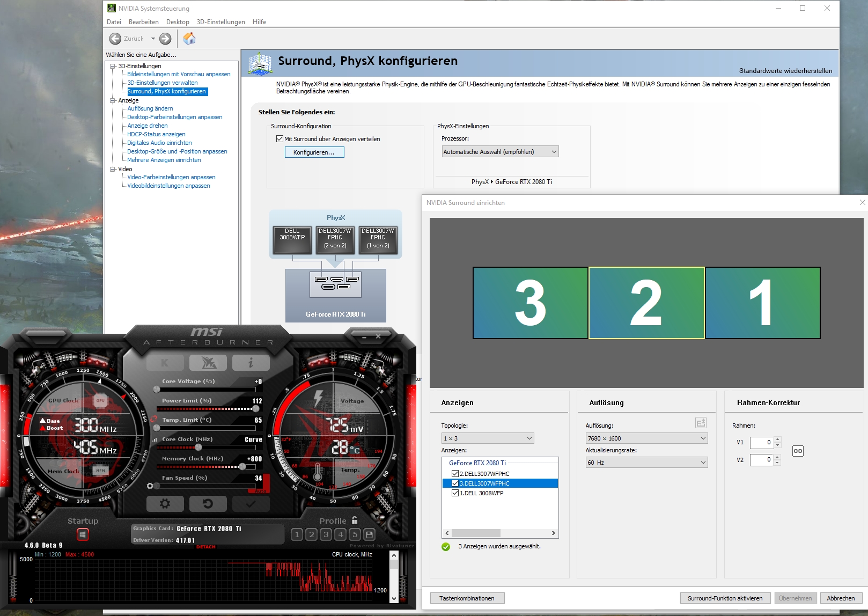The height and width of the screenshot is (616, 868).
Task: Click the Power Limit slider
Action: click(207, 409)
